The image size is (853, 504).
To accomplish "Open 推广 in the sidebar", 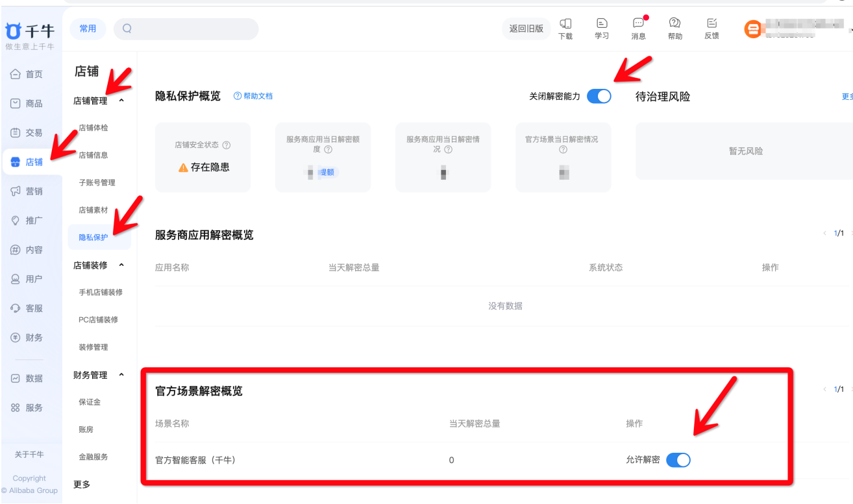I will point(27,221).
